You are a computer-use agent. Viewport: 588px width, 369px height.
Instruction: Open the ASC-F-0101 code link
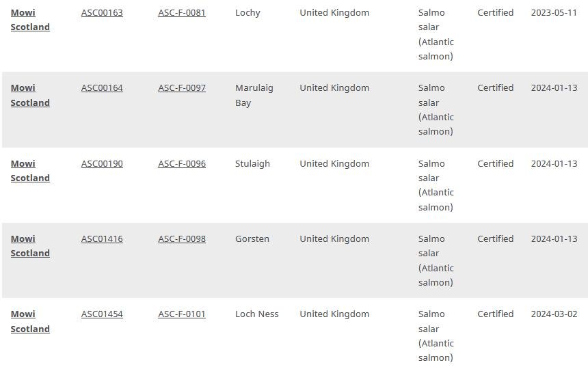tap(181, 314)
